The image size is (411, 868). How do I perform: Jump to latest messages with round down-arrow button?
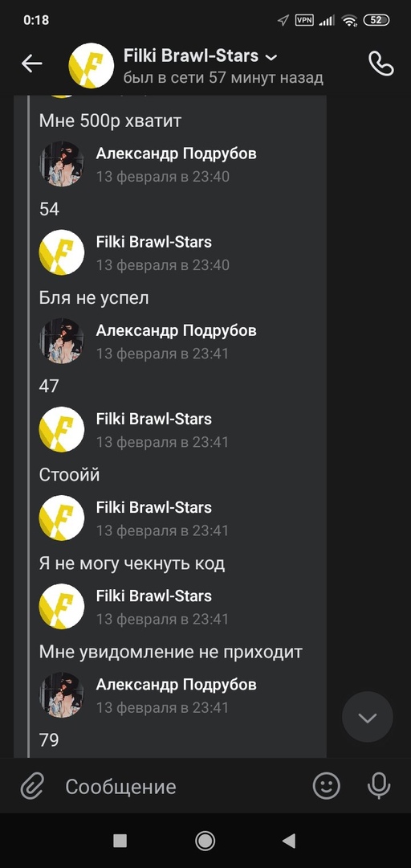(x=368, y=718)
